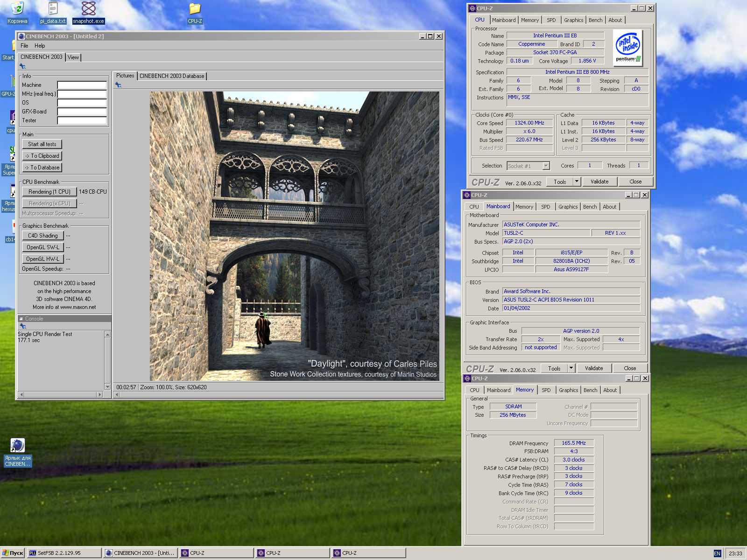
Task: Click the CINEBENCH window title bar icon
Action: 21,36
